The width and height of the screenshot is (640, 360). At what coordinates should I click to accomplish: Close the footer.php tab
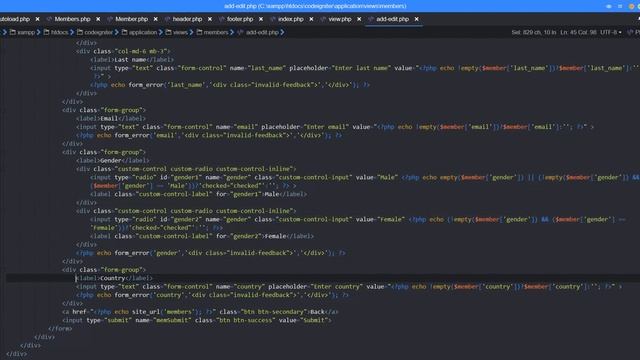(x=261, y=19)
